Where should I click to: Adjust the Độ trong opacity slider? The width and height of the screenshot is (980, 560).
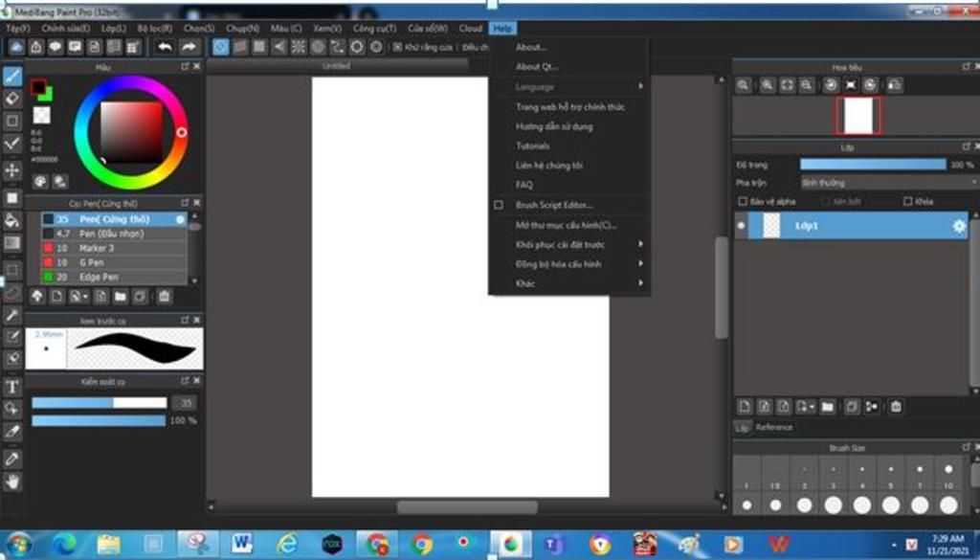click(x=872, y=165)
